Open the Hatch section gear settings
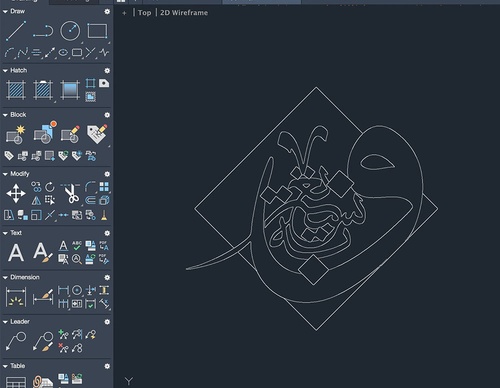500x388 pixels. point(107,70)
